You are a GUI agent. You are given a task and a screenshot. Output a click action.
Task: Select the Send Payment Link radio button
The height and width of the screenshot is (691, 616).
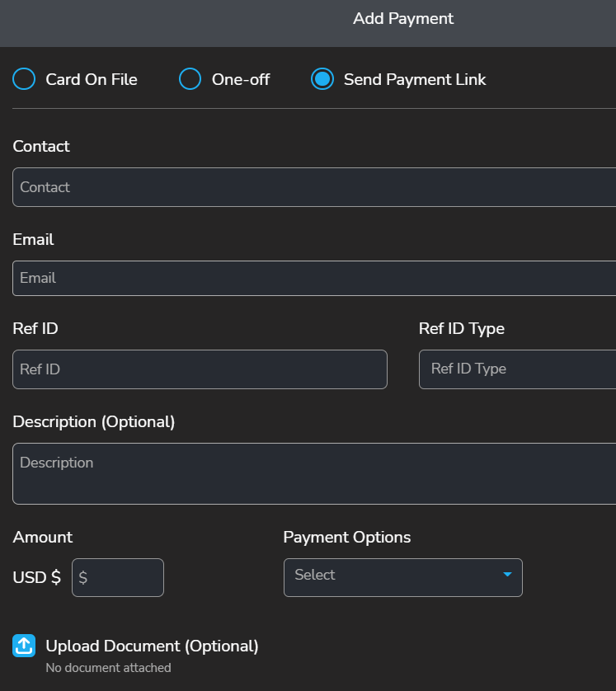[322, 79]
